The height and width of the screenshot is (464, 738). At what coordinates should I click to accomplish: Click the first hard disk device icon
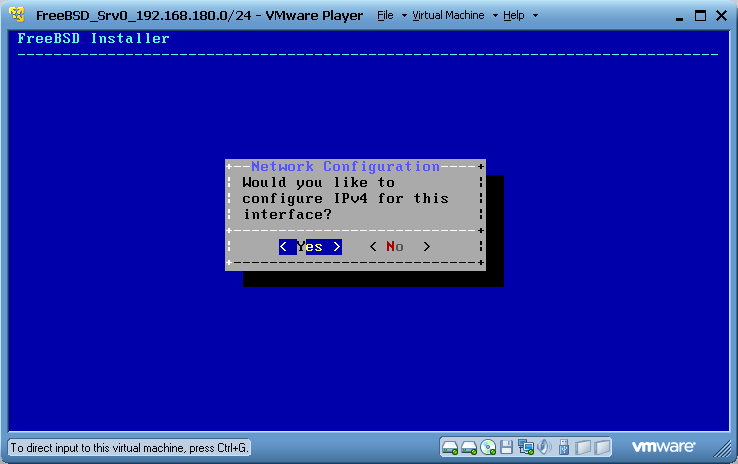(450, 448)
